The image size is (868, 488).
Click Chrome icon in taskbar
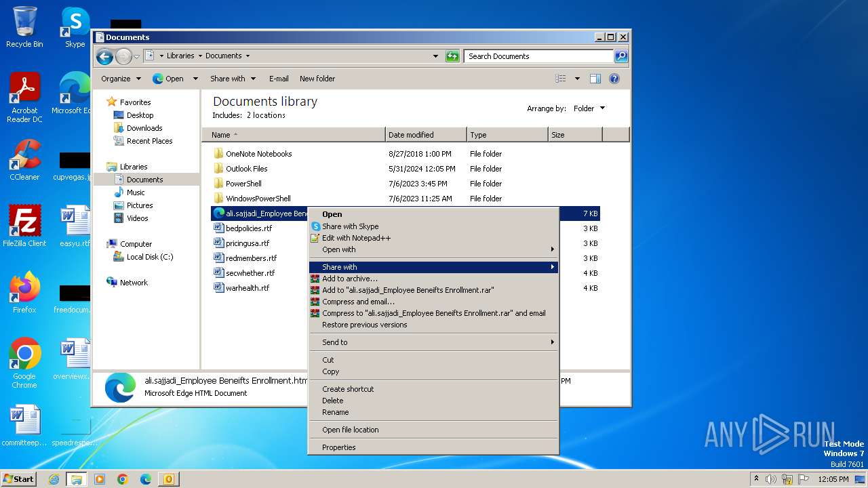click(123, 479)
